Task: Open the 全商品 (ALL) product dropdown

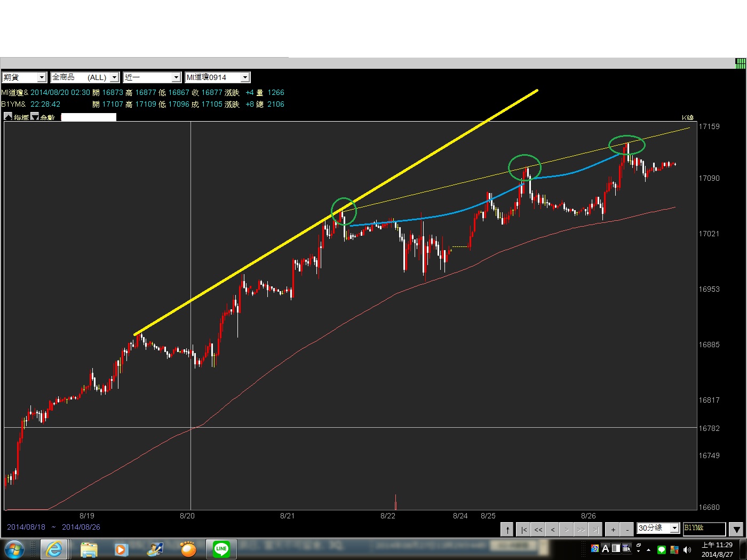Action: [x=85, y=77]
